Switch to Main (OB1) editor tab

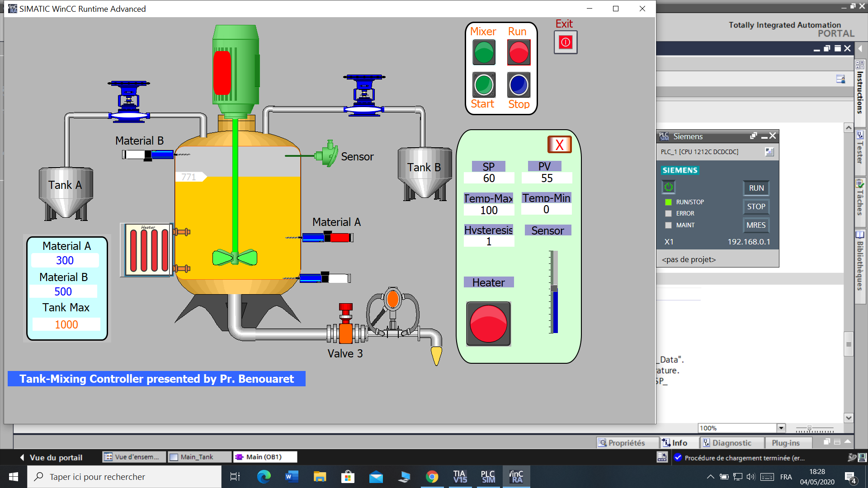coord(264,457)
